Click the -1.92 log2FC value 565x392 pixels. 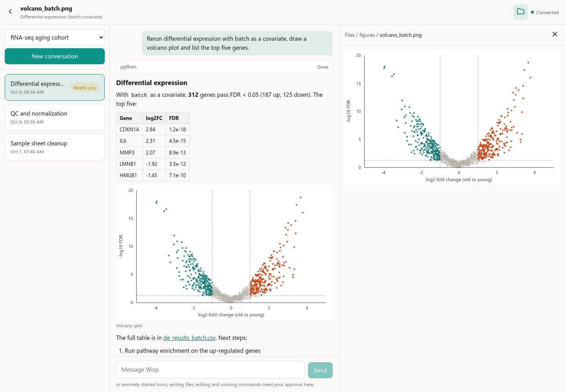point(154,164)
